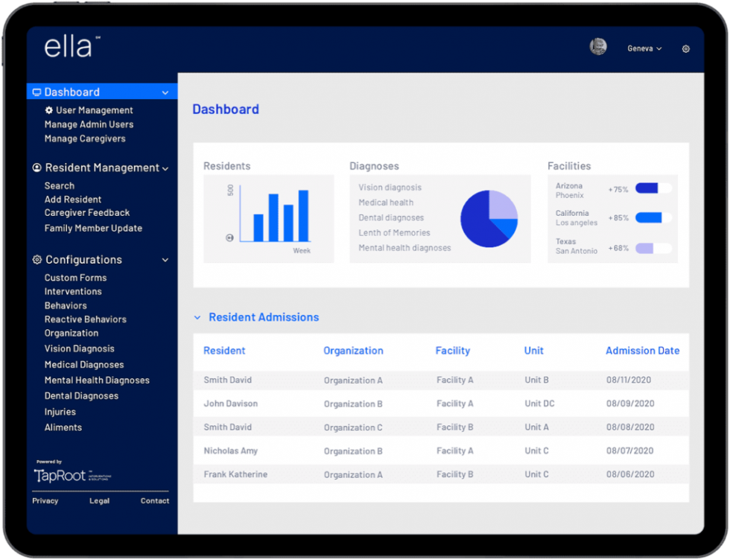Click the Configurations gear icon
This screenshot has height=560, width=730.
point(36,259)
